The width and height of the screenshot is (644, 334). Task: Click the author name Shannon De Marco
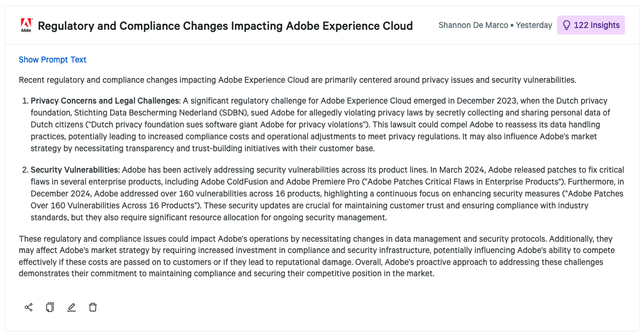pos(473,25)
